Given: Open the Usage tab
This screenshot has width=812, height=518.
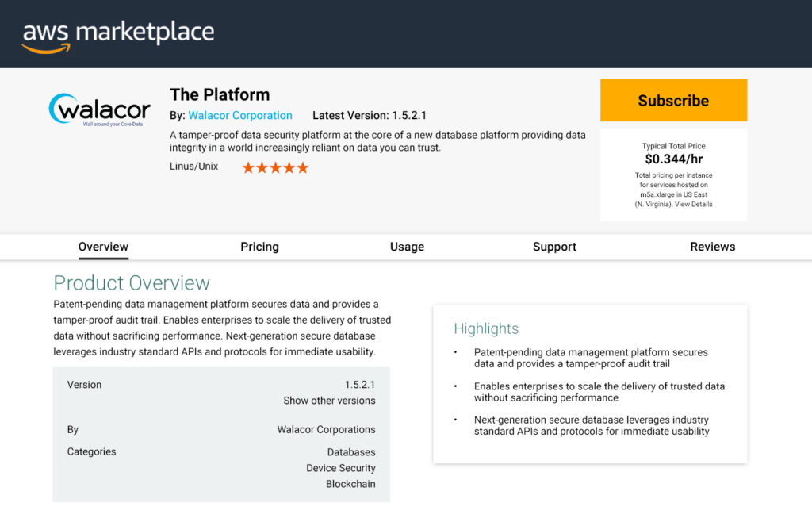Looking at the screenshot, I should pos(407,247).
